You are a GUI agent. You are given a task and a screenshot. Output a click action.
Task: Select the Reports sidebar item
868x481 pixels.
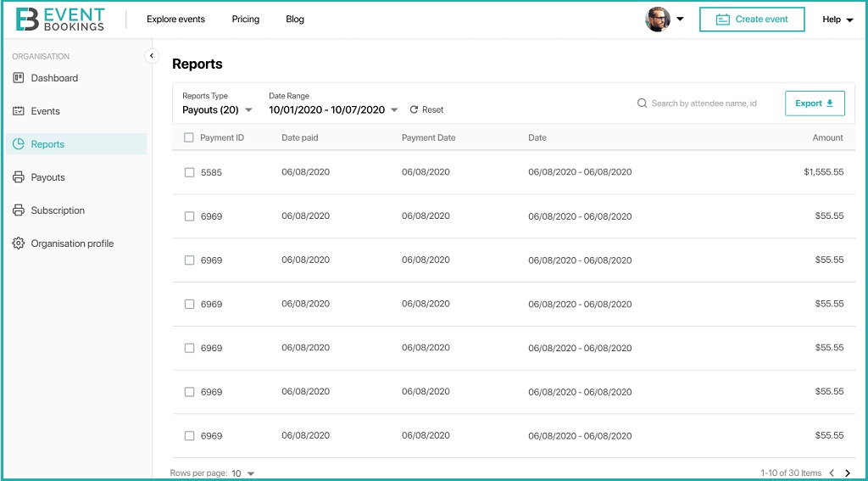[x=75, y=144]
